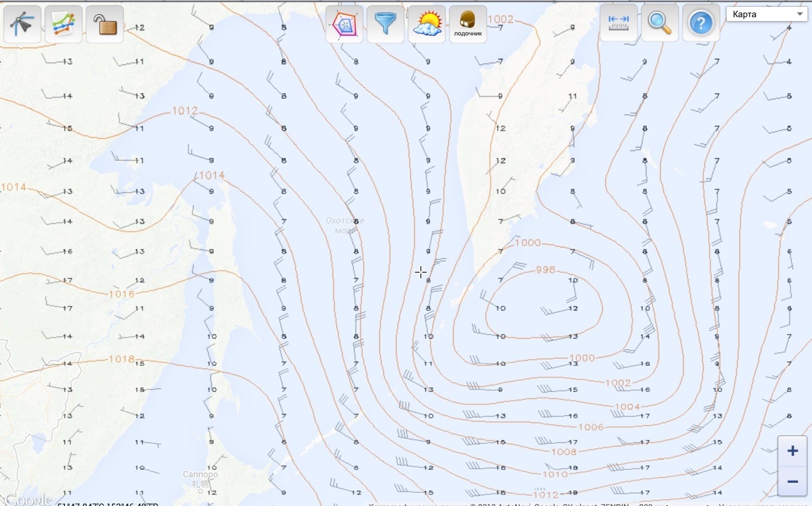812x506 pixels.
Task: Click the Охотское море map label
Action: [345, 225]
